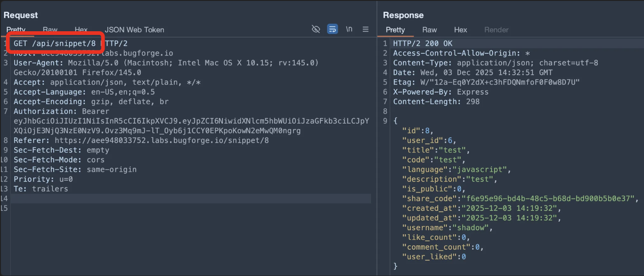Switch Request view to Hex tab
The height and width of the screenshot is (276, 644).
[81, 30]
